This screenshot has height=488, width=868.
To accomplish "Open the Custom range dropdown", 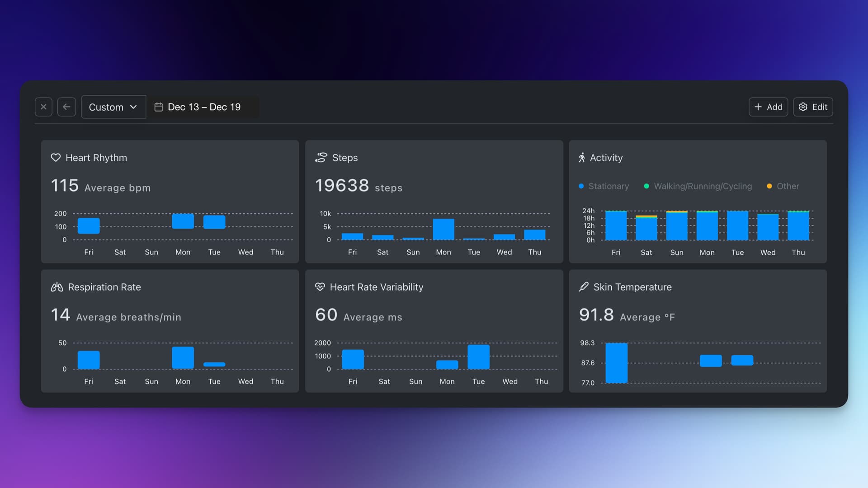I will pos(113,107).
